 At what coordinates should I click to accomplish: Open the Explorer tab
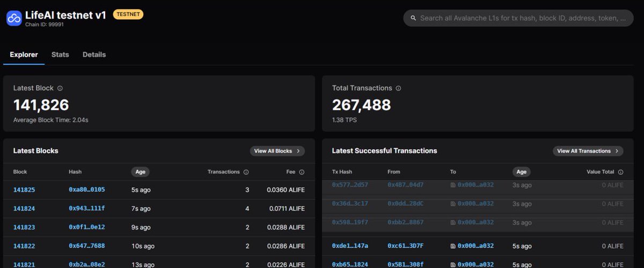click(x=24, y=55)
